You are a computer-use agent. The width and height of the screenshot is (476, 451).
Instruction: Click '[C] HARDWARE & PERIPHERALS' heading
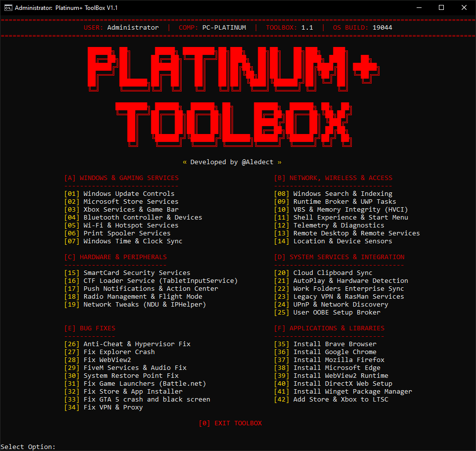click(115, 257)
